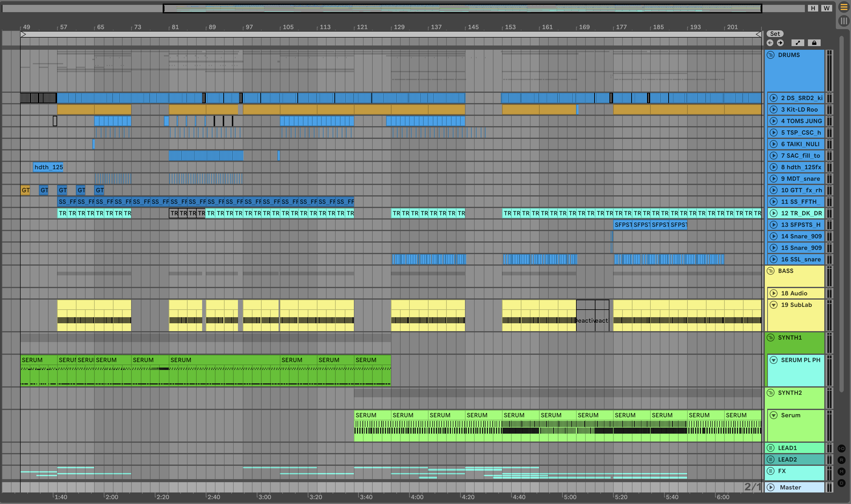This screenshot has width=851, height=504.
Task: Switch to Arrangement view via horizontal-lines icon
Action: (843, 7)
